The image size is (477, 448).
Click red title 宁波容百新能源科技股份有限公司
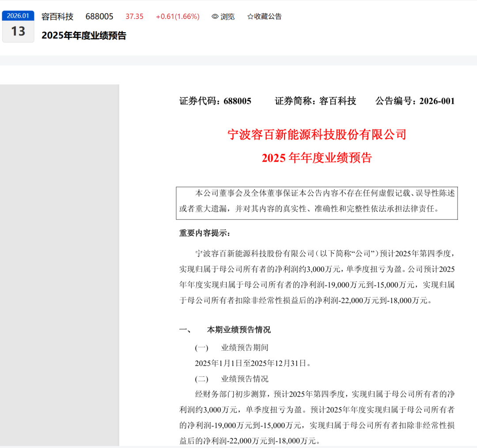[x=317, y=134]
